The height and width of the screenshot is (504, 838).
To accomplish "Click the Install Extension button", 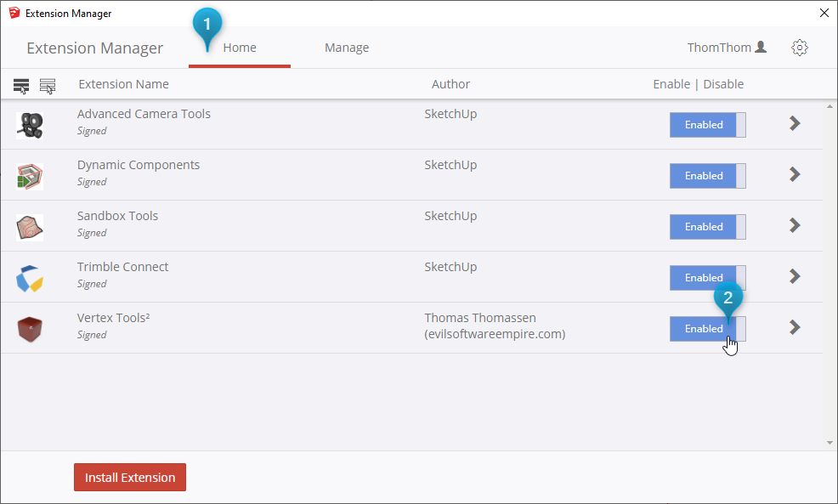I will pyautogui.click(x=130, y=478).
